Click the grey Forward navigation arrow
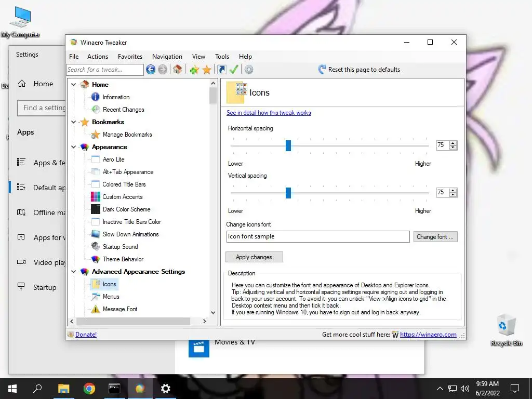532x399 pixels. coord(163,70)
